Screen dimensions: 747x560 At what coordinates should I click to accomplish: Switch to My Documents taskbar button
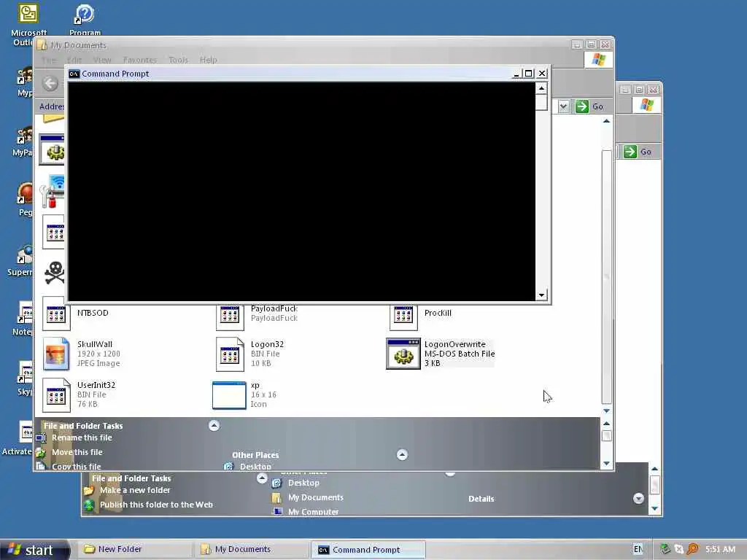pyautogui.click(x=252, y=550)
